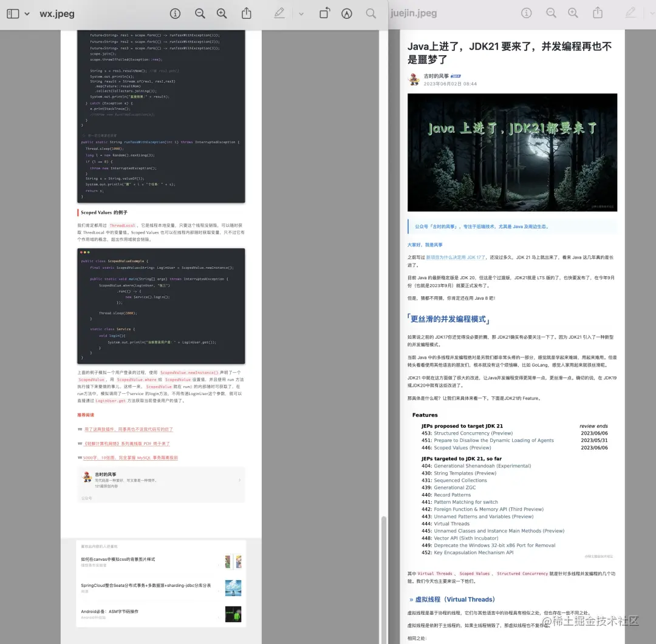
Task: Click the vertical scrollbar of wx.jpeg window
Action: click(x=383, y=580)
